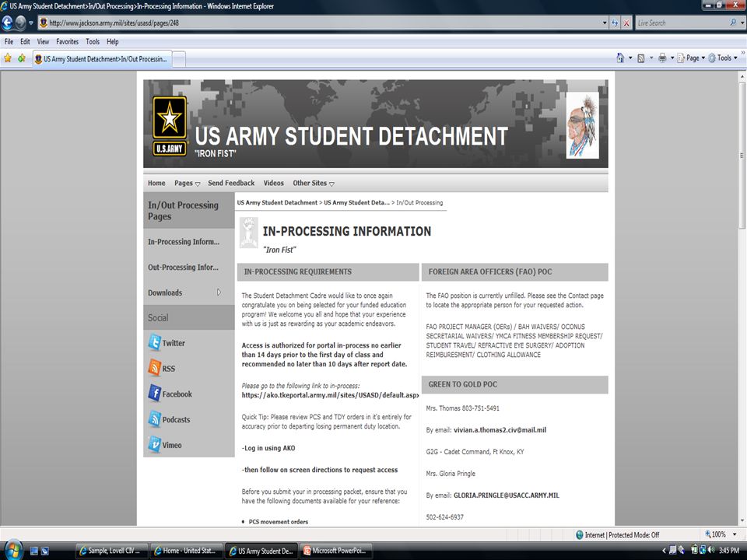Go to the Home navigation link
The width and height of the screenshot is (747, 560).
[156, 183]
